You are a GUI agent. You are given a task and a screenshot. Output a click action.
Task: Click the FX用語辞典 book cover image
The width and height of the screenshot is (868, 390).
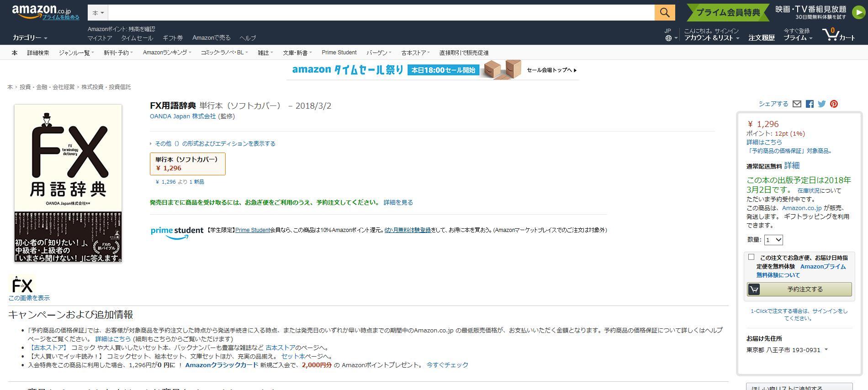[68, 183]
